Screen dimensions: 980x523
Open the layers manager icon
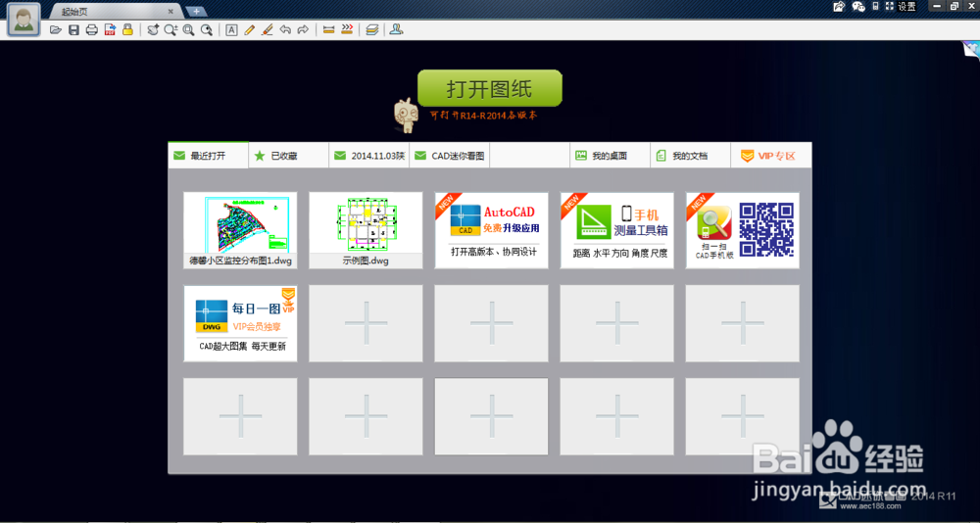[x=371, y=29]
